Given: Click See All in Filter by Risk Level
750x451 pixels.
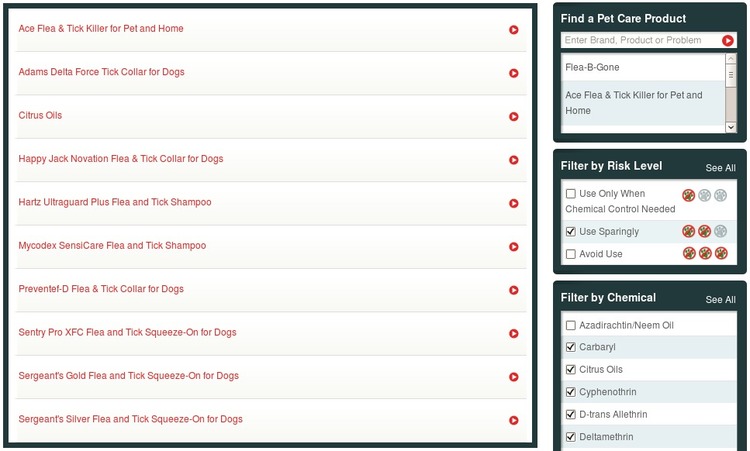Looking at the screenshot, I should point(720,168).
